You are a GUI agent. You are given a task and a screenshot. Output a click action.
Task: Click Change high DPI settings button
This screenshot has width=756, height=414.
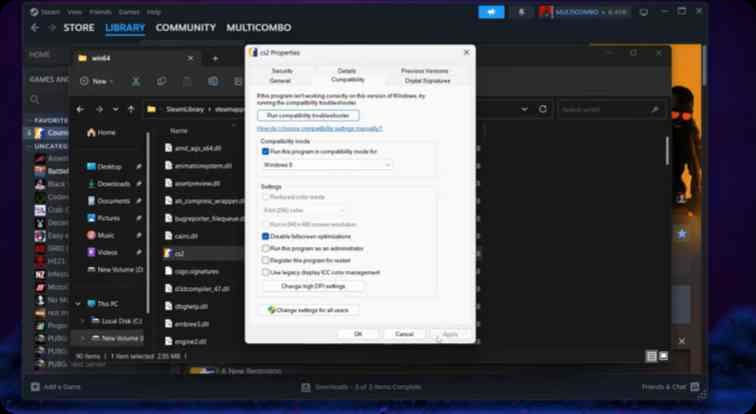(x=312, y=286)
